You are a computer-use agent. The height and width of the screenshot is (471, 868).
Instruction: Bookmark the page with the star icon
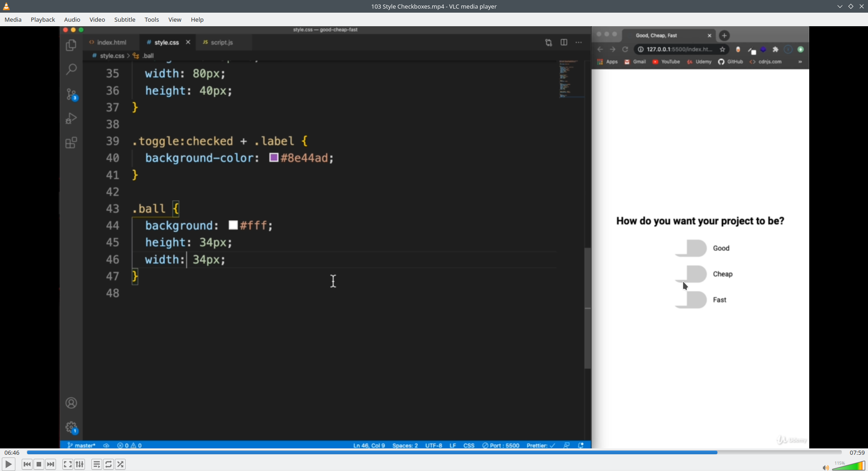(722, 49)
